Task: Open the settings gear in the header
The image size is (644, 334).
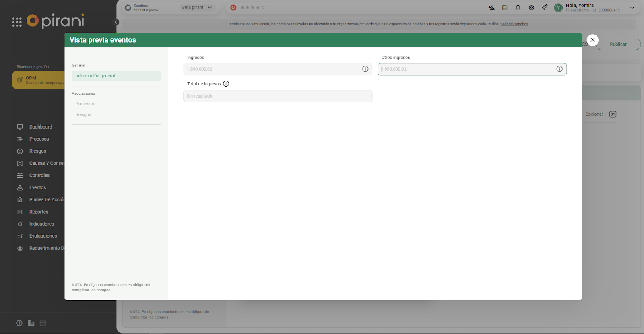Action: (x=531, y=8)
